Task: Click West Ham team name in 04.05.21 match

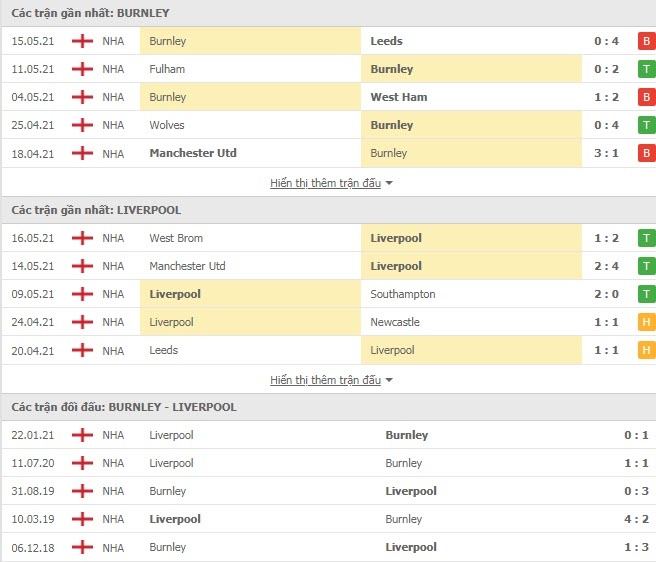Action: [x=399, y=97]
